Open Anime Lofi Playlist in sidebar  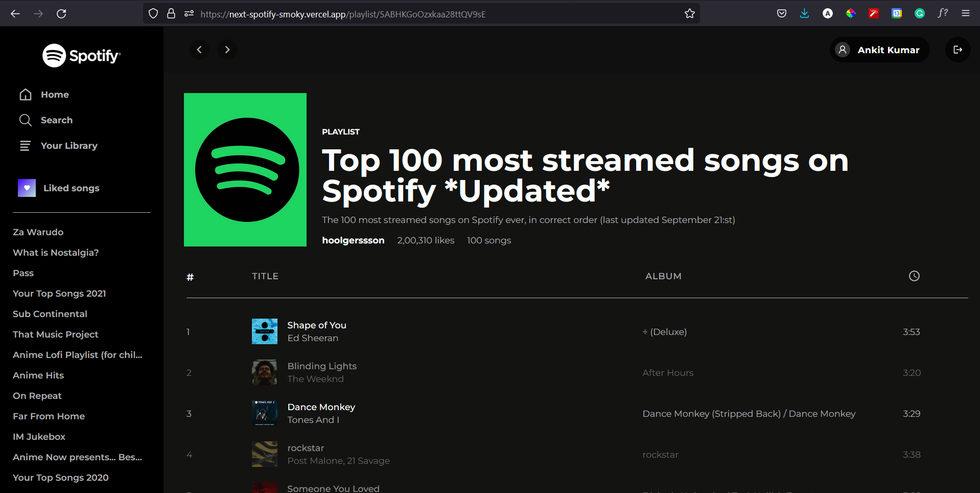(78, 355)
